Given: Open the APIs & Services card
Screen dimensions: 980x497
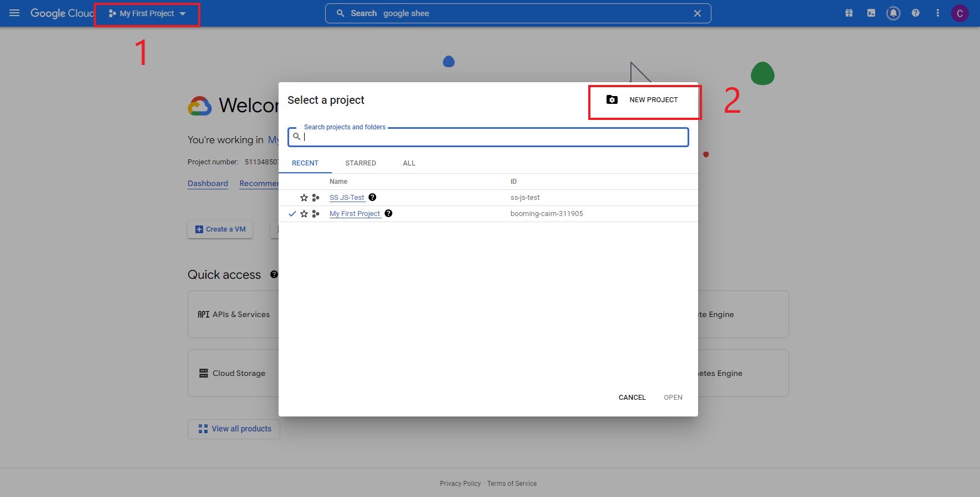Looking at the screenshot, I should pyautogui.click(x=233, y=314).
